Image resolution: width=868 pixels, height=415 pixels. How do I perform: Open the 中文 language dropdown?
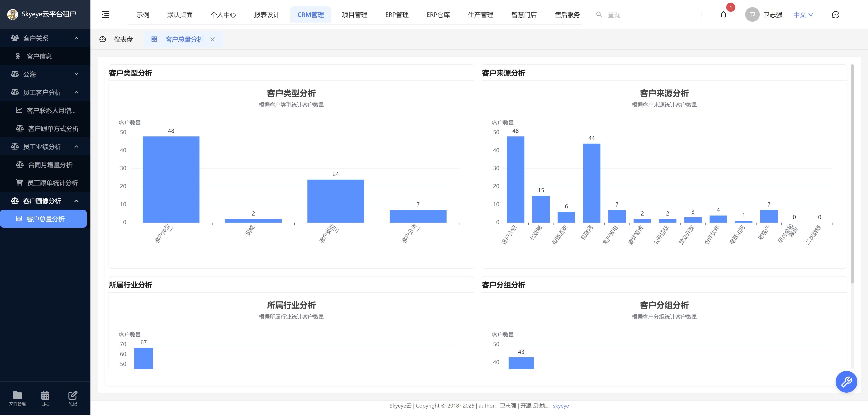803,14
